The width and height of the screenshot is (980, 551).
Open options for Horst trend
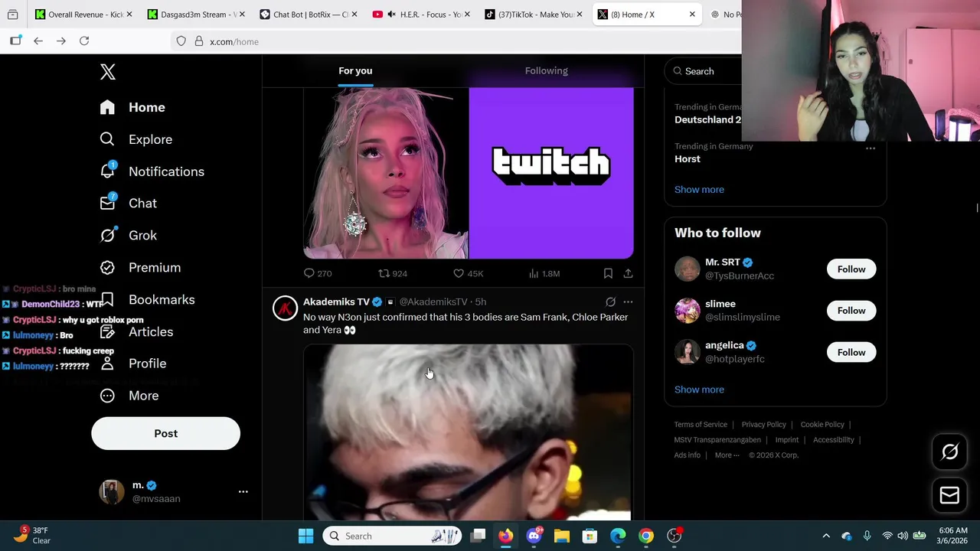click(x=871, y=148)
